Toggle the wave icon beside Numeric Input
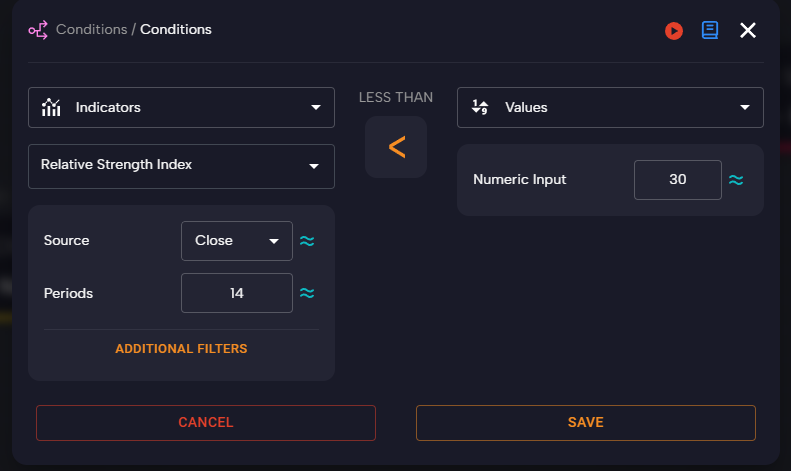The image size is (791, 471). pos(736,180)
